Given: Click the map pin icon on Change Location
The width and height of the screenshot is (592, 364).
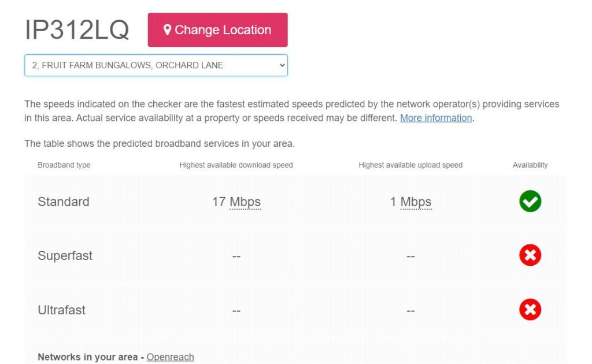Looking at the screenshot, I should 167,30.
